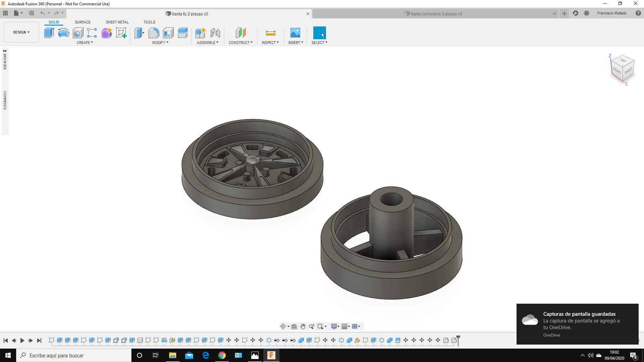644x362 pixels.
Task: Click the Joint tool icon
Action: click(x=215, y=33)
